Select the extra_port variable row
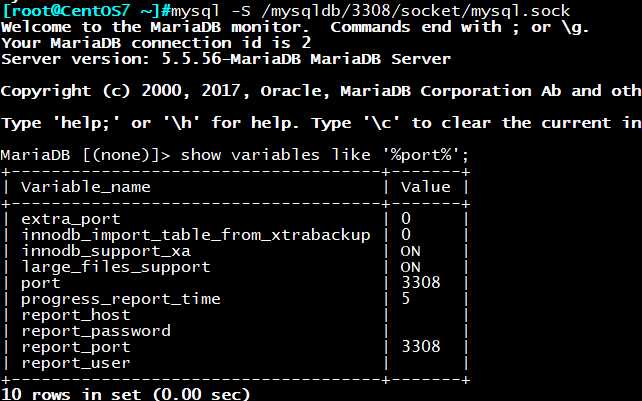 click(x=235, y=219)
